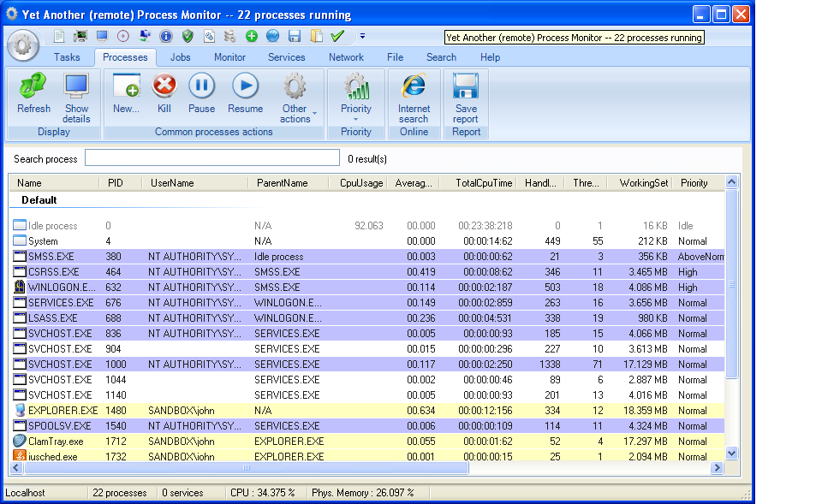Click Show details monitor icon
Image resolution: width=822 pixels, height=504 pixels.
point(76,96)
